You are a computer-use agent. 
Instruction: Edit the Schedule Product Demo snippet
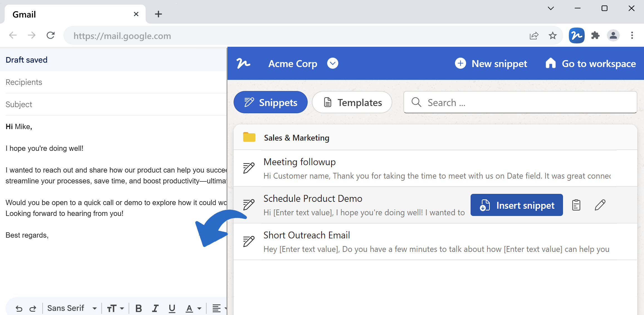[x=600, y=205]
